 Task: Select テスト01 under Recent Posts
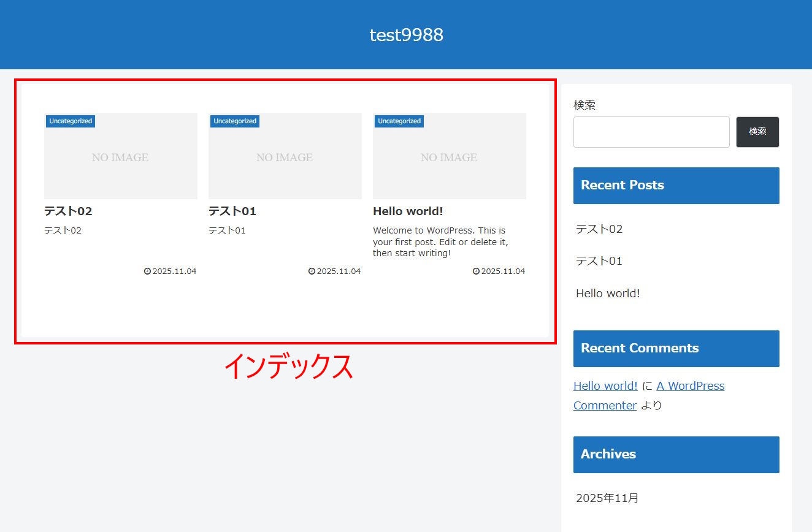pos(599,261)
